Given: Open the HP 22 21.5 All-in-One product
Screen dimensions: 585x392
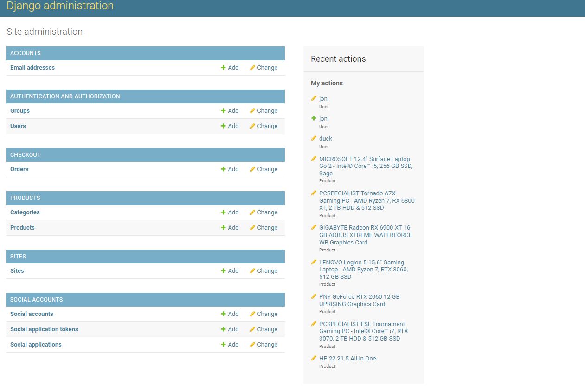Looking at the screenshot, I should [347, 359].
